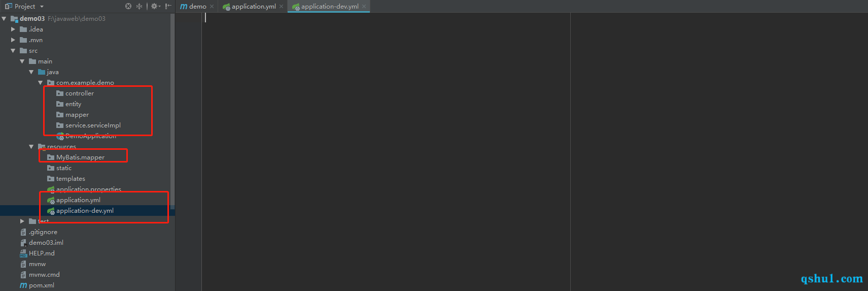868x291 pixels.
Task: Click the markdown icon beside HELP.md
Action: (x=23, y=253)
